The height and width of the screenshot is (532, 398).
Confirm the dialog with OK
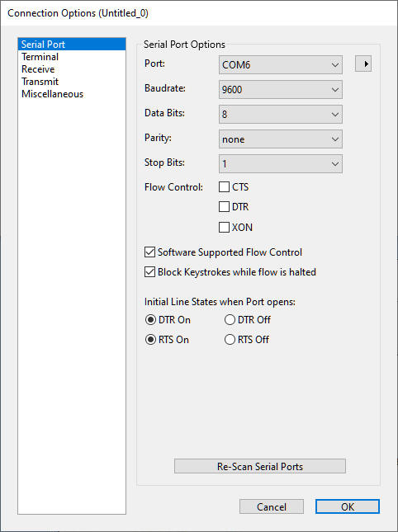click(348, 506)
